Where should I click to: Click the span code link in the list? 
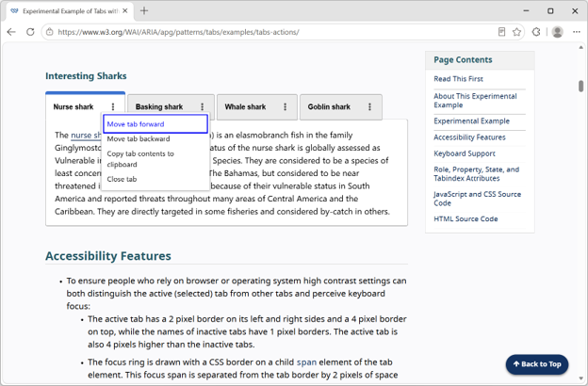306,362
